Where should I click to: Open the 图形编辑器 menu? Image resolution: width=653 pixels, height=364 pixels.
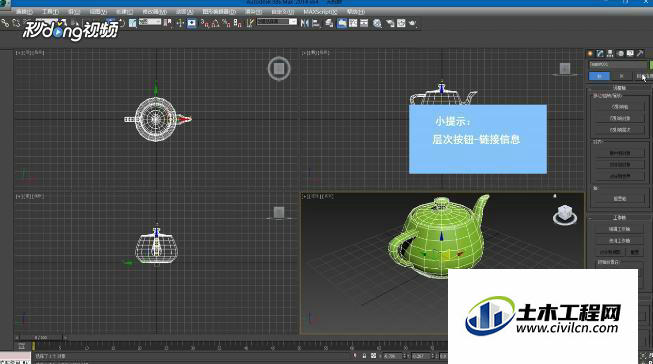tap(219, 12)
